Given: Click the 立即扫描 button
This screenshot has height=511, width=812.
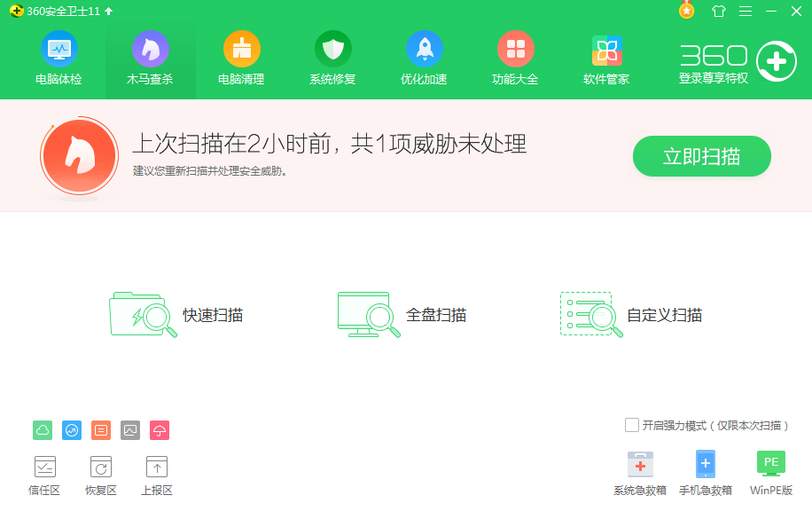Looking at the screenshot, I should (701, 157).
